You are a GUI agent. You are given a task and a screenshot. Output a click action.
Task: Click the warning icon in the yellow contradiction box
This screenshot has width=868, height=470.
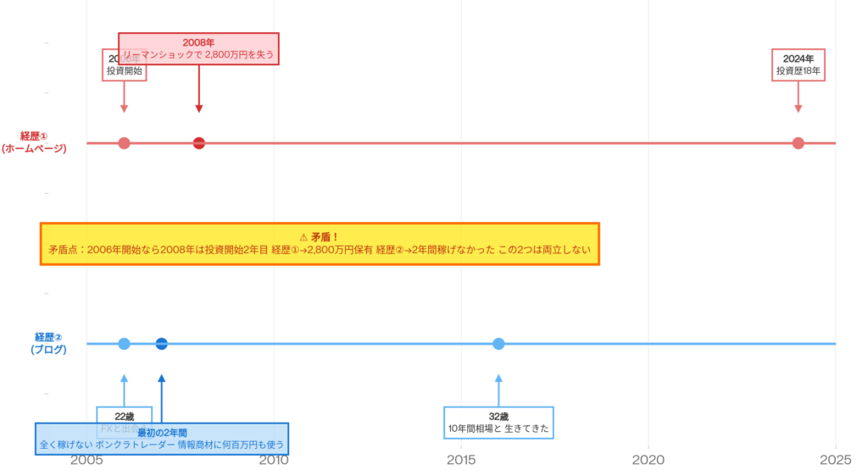coord(303,237)
